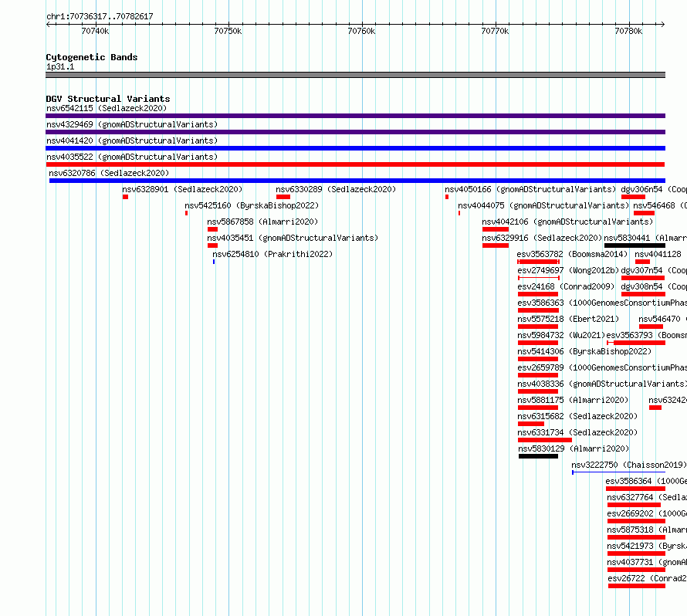Screen dimensions: 687x616
Task: Click the dgv308n54 variant label
Action: pyautogui.click(x=654, y=286)
